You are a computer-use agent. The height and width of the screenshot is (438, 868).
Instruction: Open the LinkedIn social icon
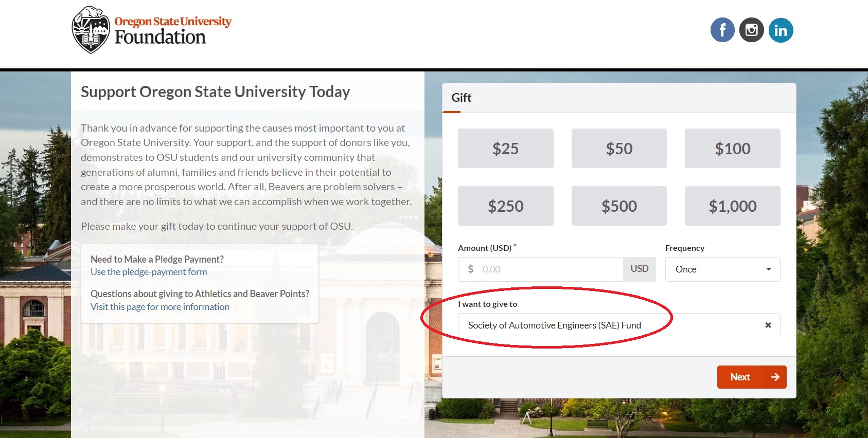[781, 30]
